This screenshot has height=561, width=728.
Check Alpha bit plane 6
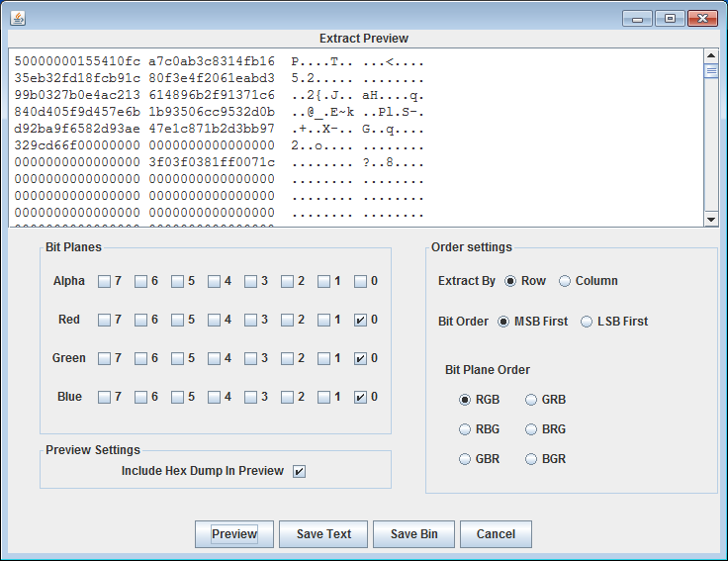[141, 281]
